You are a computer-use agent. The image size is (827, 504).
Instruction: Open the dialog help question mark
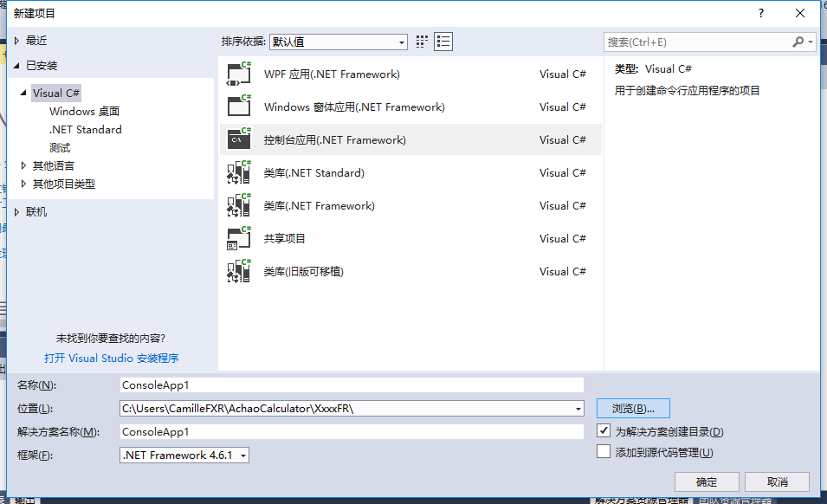click(760, 13)
